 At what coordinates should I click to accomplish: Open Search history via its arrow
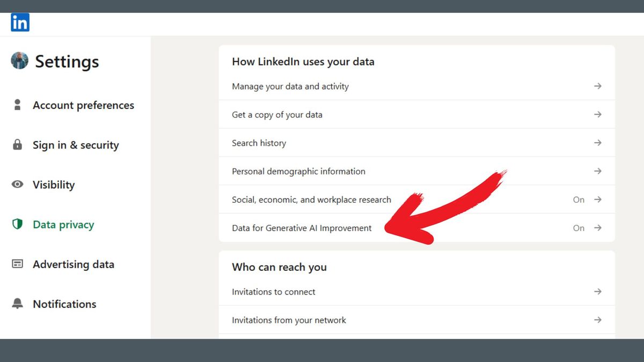[597, 143]
